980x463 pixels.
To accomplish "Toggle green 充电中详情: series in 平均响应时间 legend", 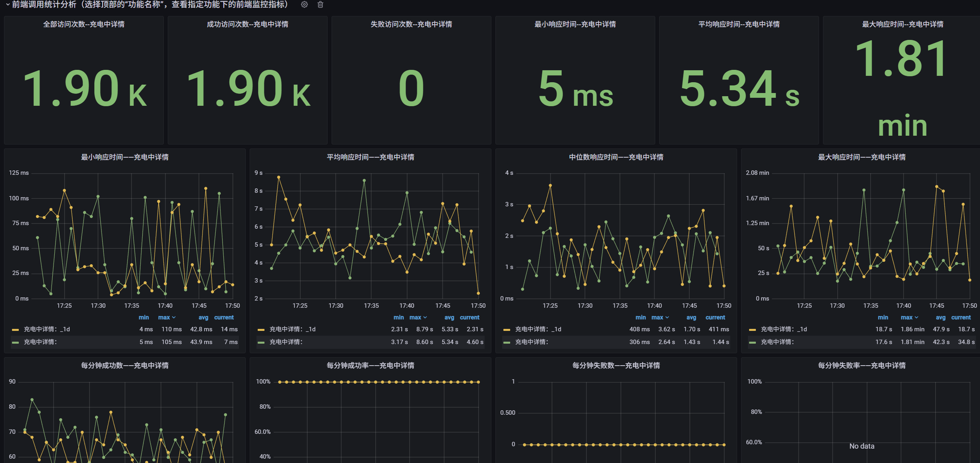I will click(286, 342).
